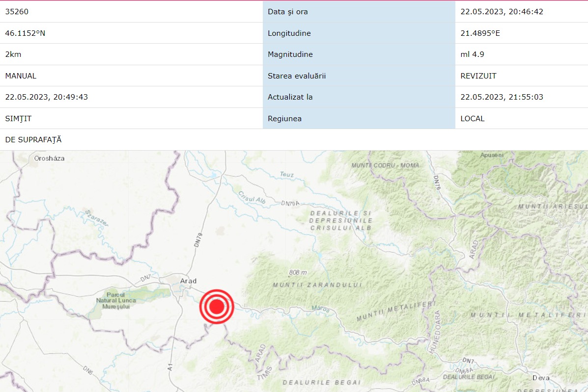The image size is (588, 392).
Task: Select the longitude value 21.4895°E
Action: tap(480, 33)
